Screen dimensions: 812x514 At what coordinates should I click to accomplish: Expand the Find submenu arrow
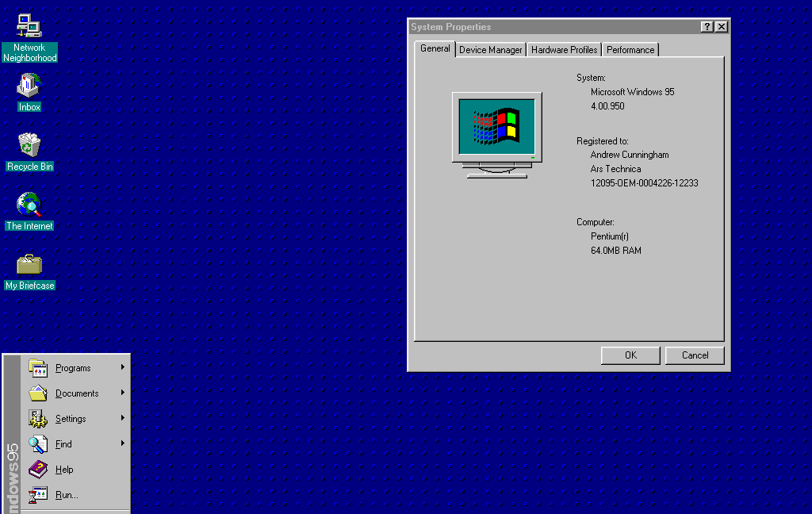123,443
